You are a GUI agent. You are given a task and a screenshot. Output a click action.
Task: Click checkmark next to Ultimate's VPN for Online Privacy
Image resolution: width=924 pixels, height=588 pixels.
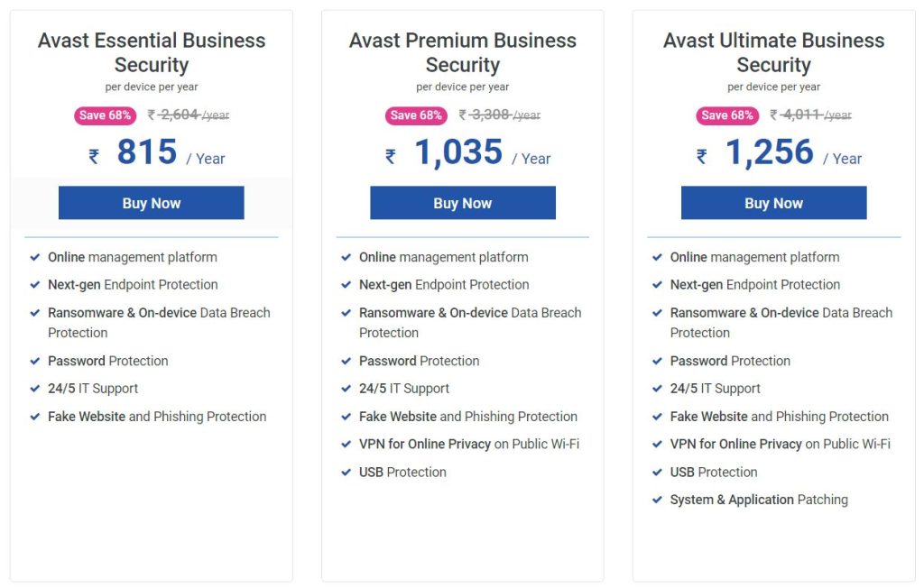tap(657, 444)
